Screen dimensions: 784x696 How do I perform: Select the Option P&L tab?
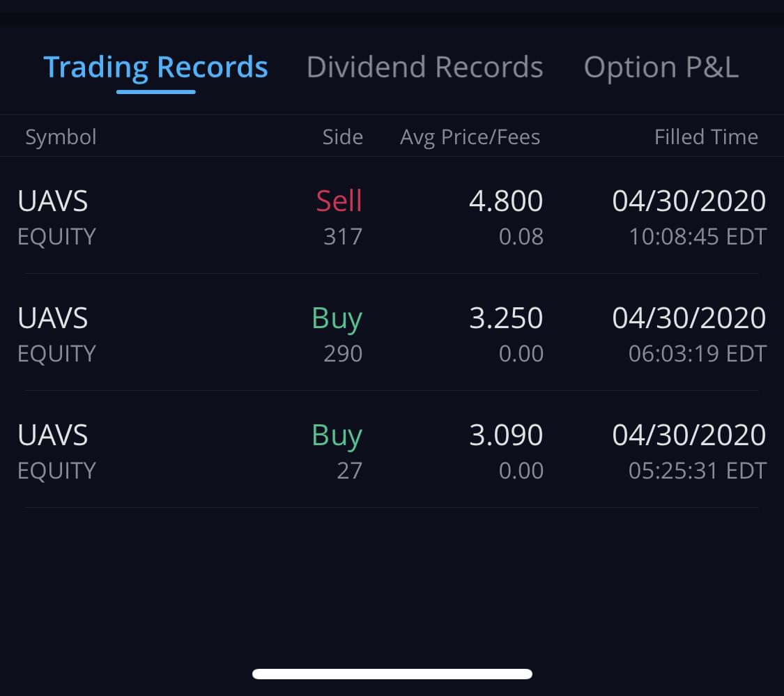coord(661,68)
